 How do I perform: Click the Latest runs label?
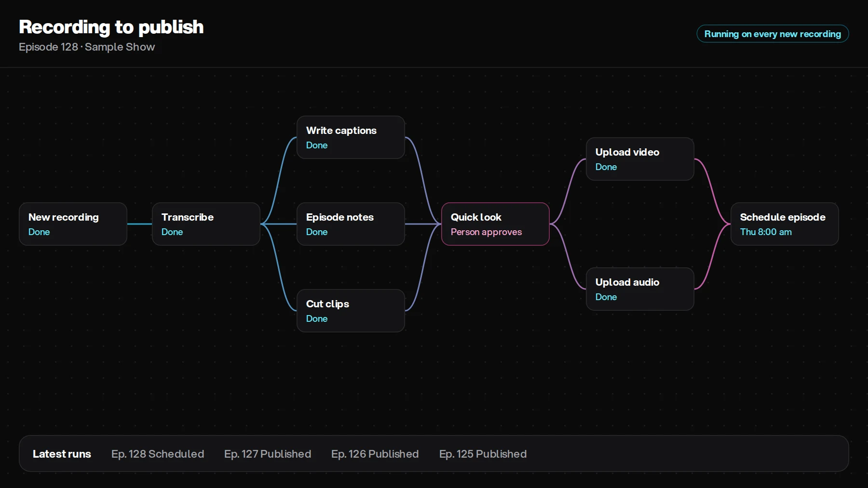pos(62,454)
